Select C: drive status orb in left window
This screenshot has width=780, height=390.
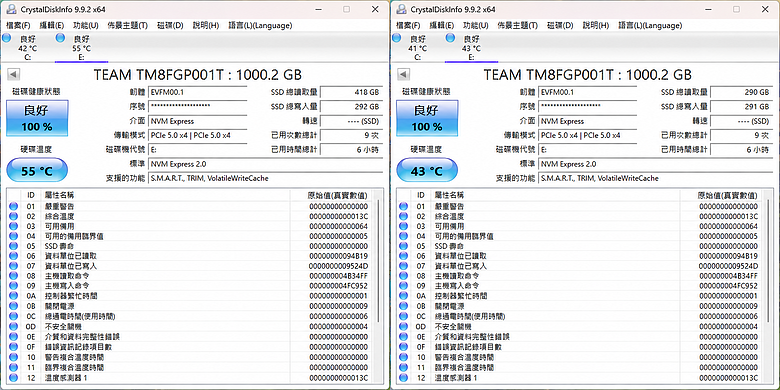pyautogui.click(x=6, y=38)
